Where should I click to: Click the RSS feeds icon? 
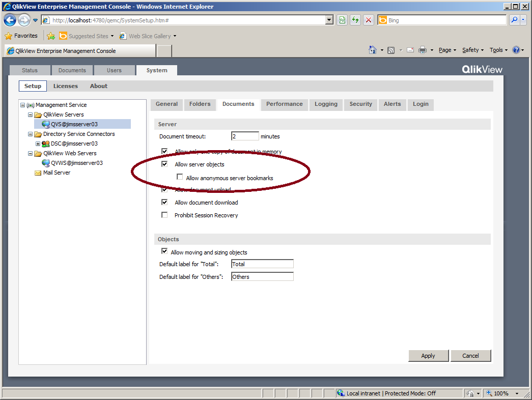click(x=391, y=50)
